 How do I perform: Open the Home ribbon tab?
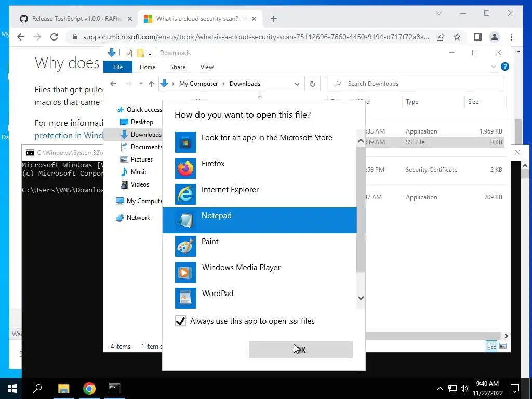coord(147,67)
